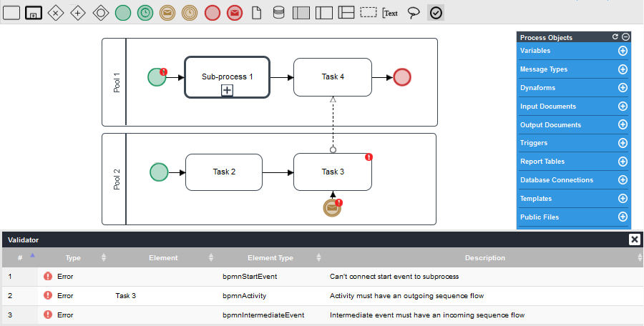Image resolution: width=644 pixels, height=326 pixels.
Task: Sort validator list by Type column
Action: pos(74,257)
